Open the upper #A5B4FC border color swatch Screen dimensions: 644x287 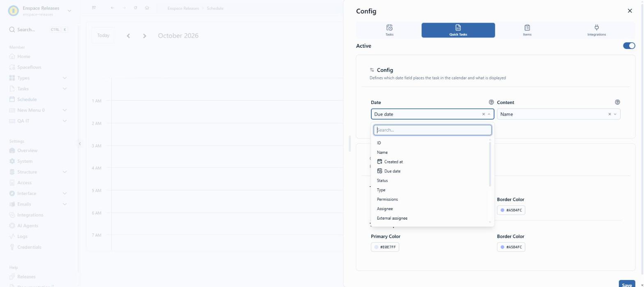[x=511, y=210]
